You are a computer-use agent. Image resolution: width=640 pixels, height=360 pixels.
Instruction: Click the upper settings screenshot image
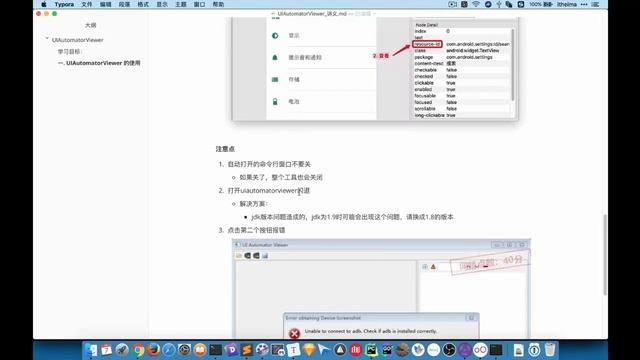375,69
